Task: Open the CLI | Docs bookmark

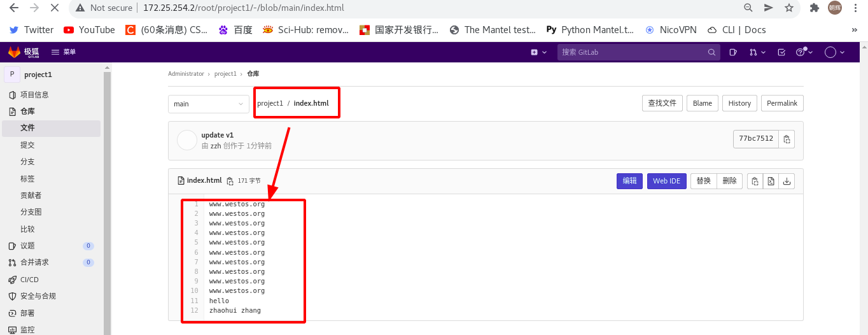Action: (736, 30)
